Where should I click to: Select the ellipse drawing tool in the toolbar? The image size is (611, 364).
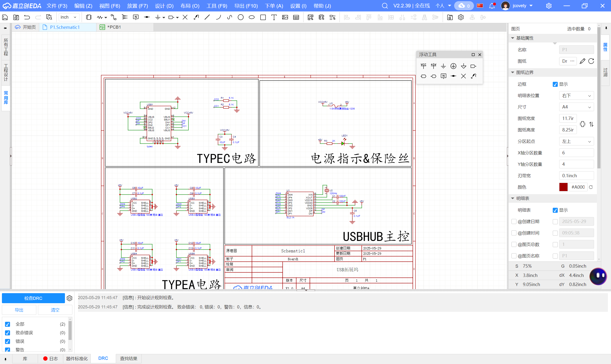252,17
